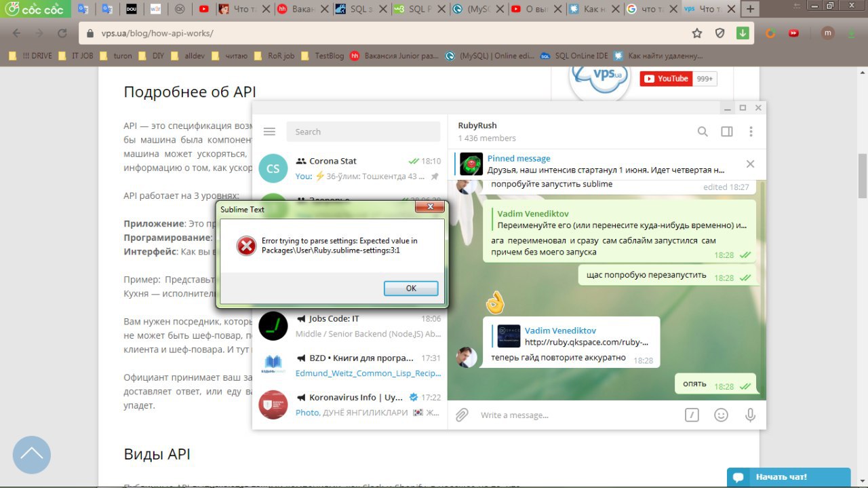Focus the Write a message field
This screenshot has width=868, height=488.
[x=576, y=415]
